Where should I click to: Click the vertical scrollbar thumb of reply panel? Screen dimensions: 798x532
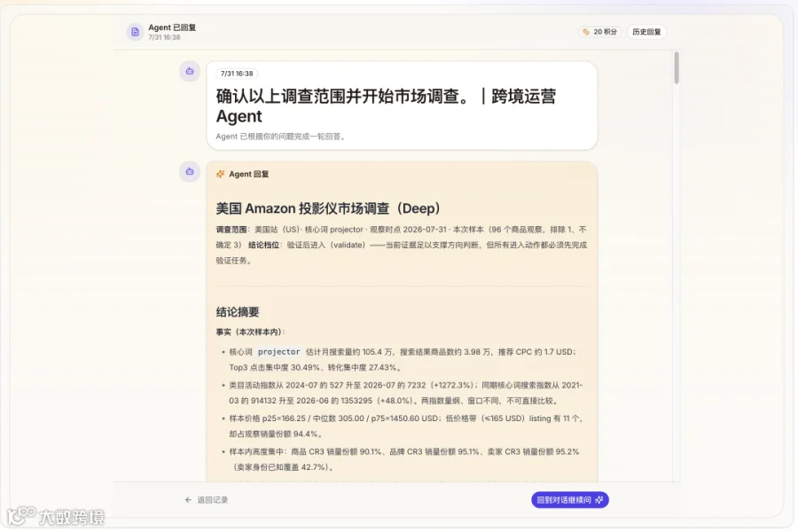point(677,67)
